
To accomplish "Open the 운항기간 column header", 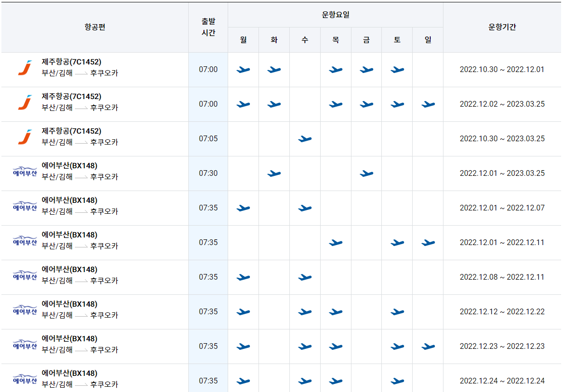I will point(502,27).
